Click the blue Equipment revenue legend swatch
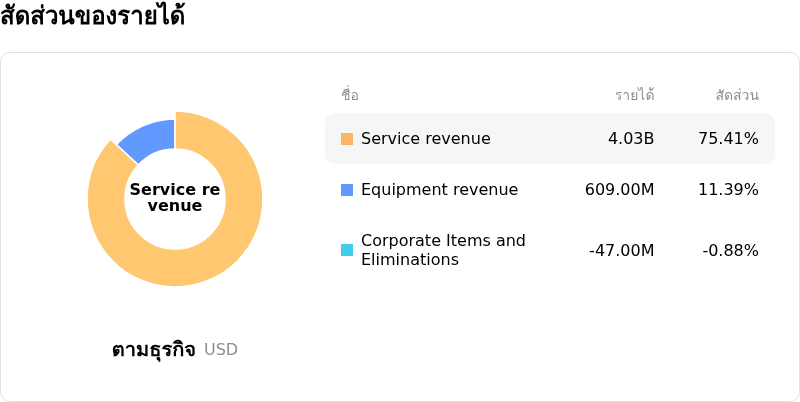 coord(347,190)
